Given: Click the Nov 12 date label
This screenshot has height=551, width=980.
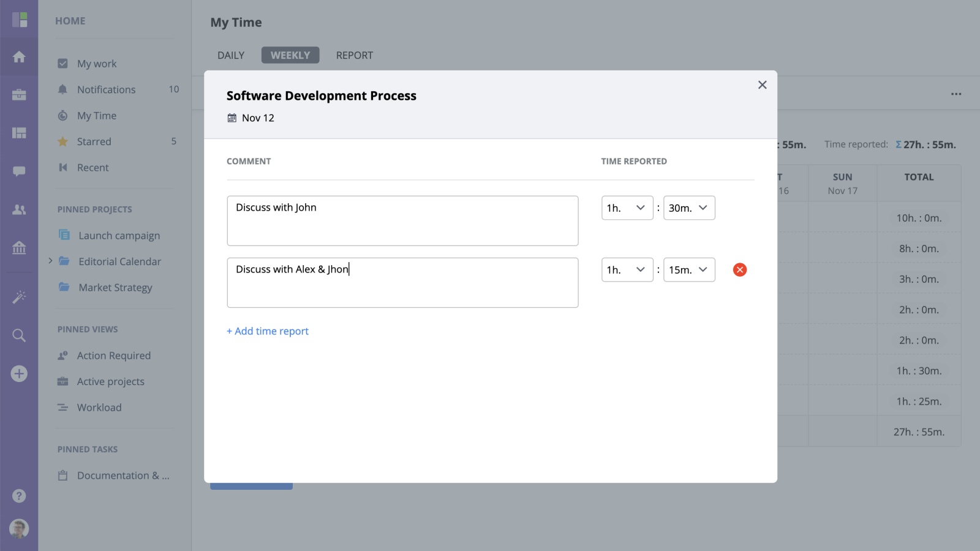Looking at the screenshot, I should [258, 118].
